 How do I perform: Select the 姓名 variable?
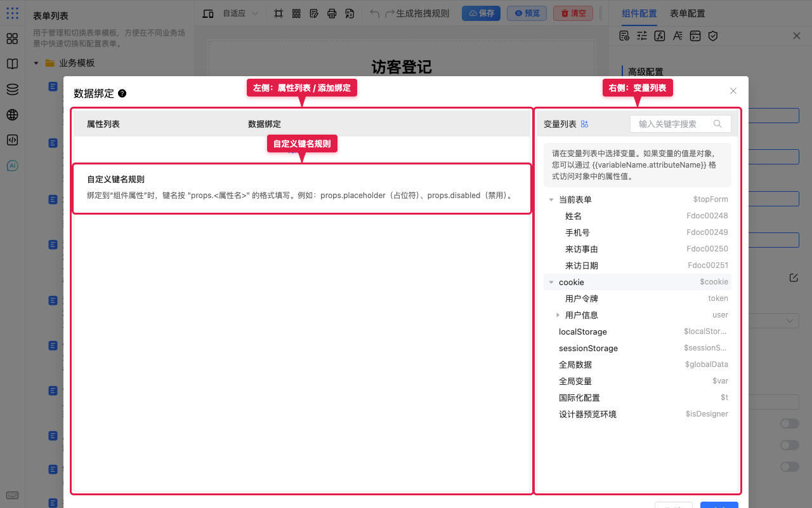(x=638, y=216)
